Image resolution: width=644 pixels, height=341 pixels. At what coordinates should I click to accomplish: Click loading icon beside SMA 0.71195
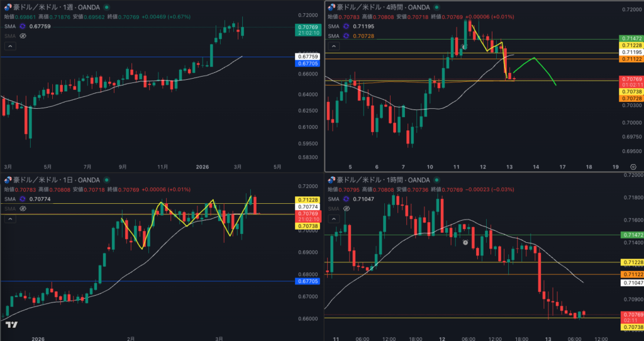(346, 26)
